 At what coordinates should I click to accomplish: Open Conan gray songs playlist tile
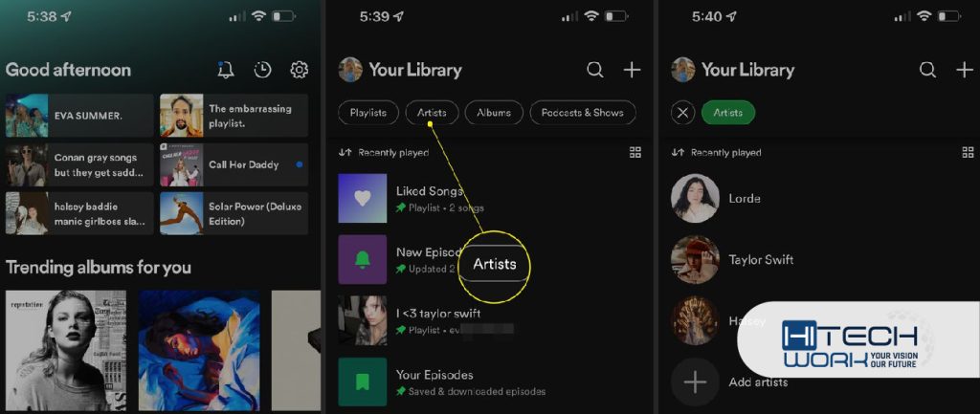[x=78, y=164]
